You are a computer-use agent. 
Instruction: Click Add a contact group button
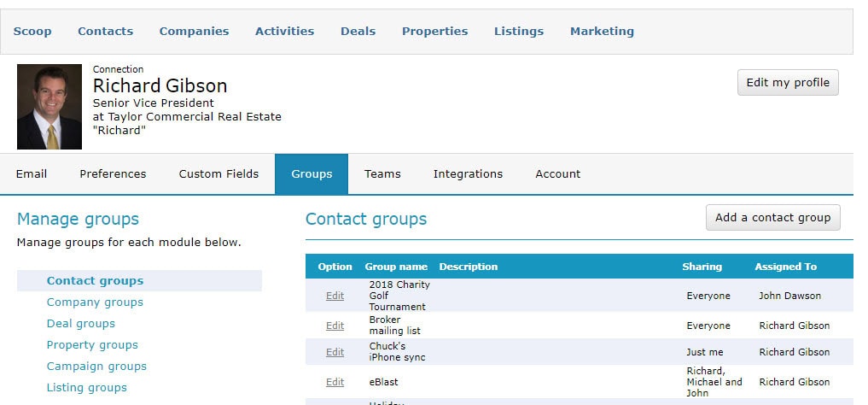[772, 218]
